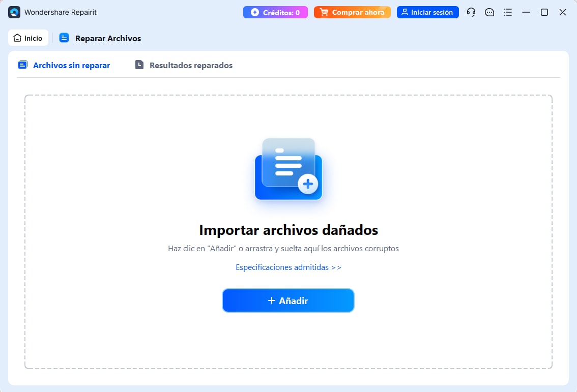577x392 pixels.
Task: Check the Créditos: 0 badge
Action: coord(275,12)
